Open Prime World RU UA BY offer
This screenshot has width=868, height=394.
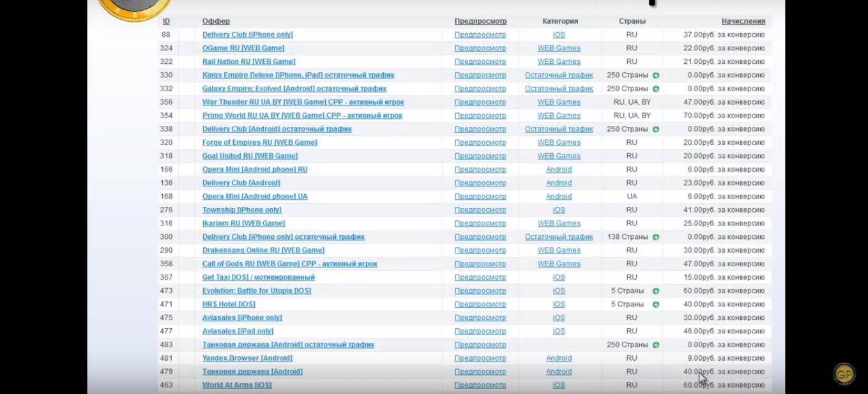coord(302,116)
